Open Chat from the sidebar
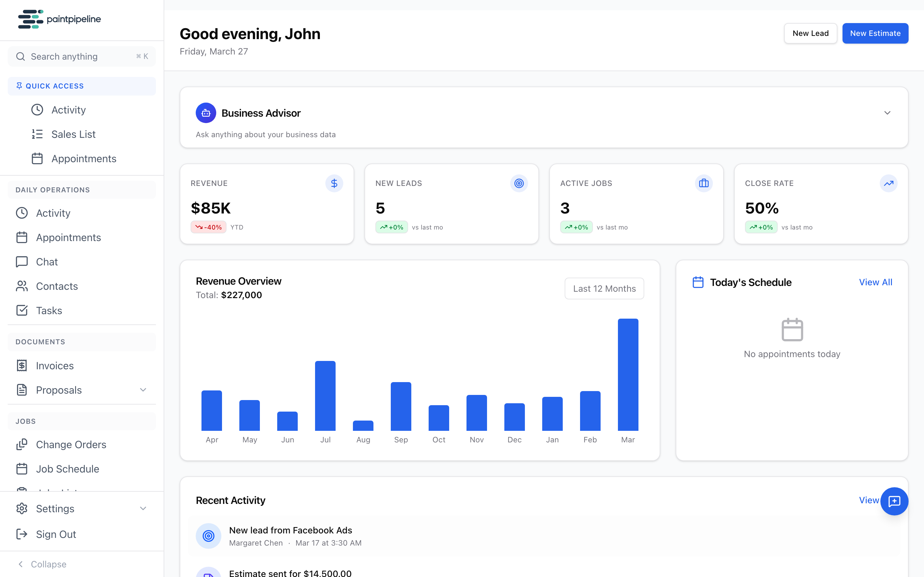 point(46,261)
